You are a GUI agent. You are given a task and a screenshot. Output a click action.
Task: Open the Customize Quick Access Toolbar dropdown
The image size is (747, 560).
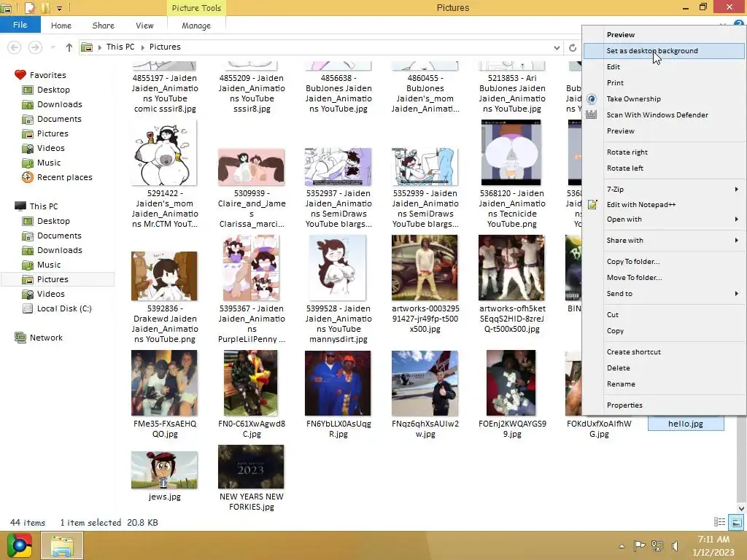click(60, 8)
